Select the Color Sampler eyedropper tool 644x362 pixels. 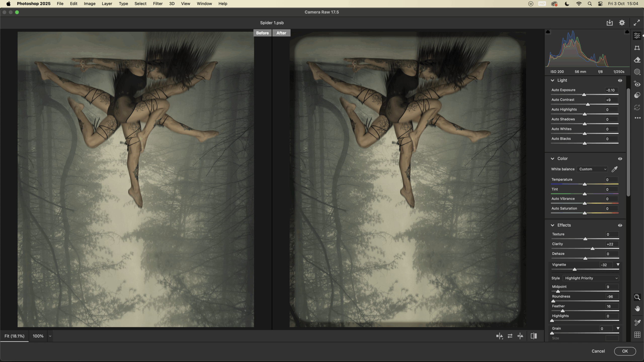coord(637,322)
